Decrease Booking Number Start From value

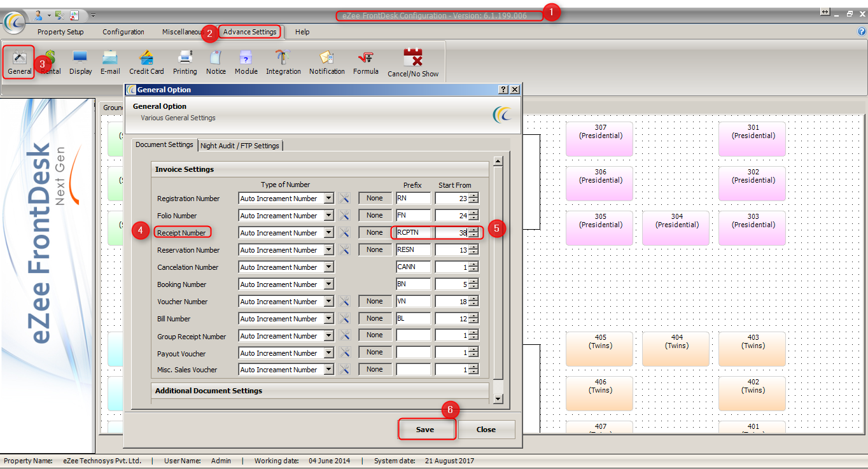point(473,287)
